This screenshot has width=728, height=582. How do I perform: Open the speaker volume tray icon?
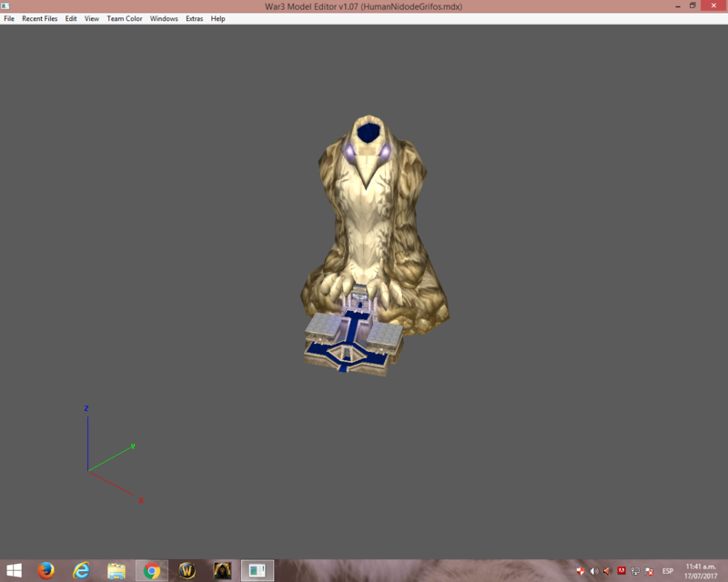594,571
